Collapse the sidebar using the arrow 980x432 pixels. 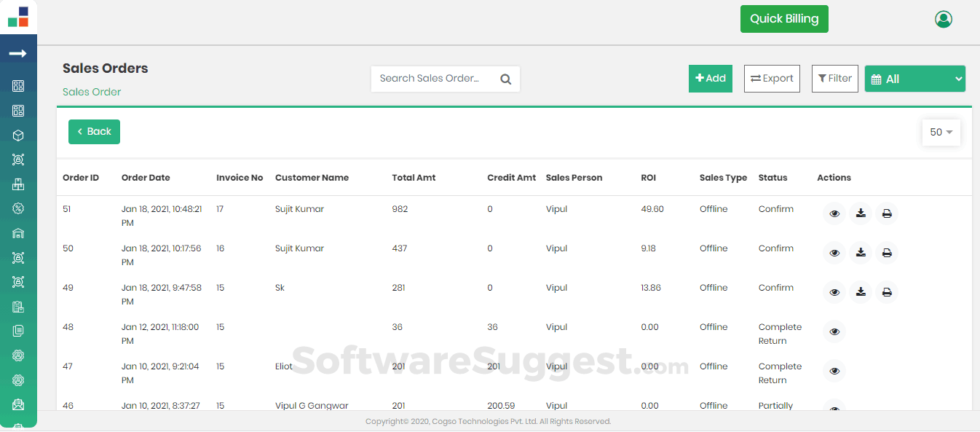coord(17,52)
